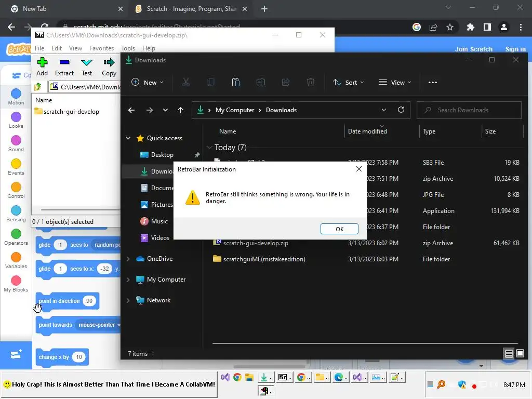Open the See more ellipsis menu
The height and width of the screenshot is (399, 532).
pos(433,83)
